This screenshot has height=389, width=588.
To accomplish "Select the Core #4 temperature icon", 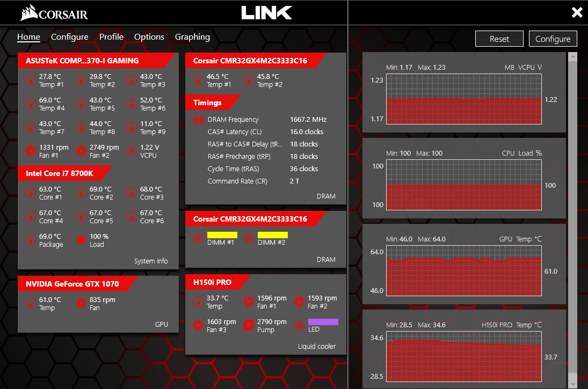I will click(31, 217).
